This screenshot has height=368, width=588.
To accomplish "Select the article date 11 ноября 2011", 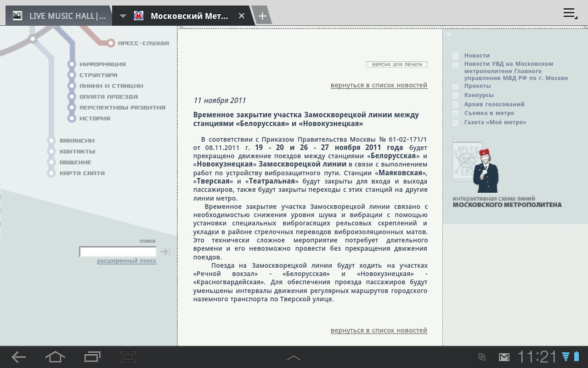I will 220,101.
